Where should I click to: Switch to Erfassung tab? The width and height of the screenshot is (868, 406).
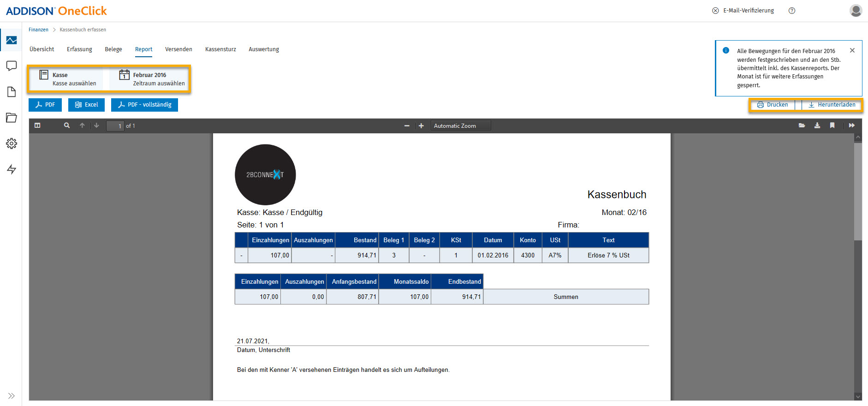coord(79,49)
